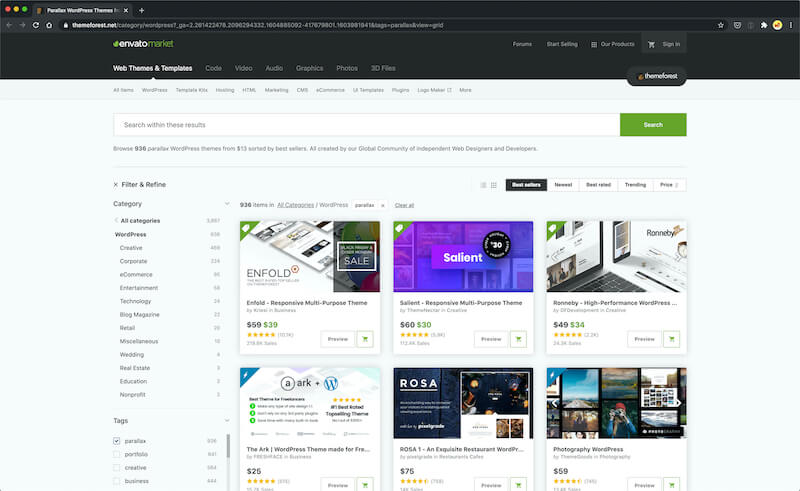800x491 pixels.
Task: Open the Forums link
Action: click(x=522, y=44)
